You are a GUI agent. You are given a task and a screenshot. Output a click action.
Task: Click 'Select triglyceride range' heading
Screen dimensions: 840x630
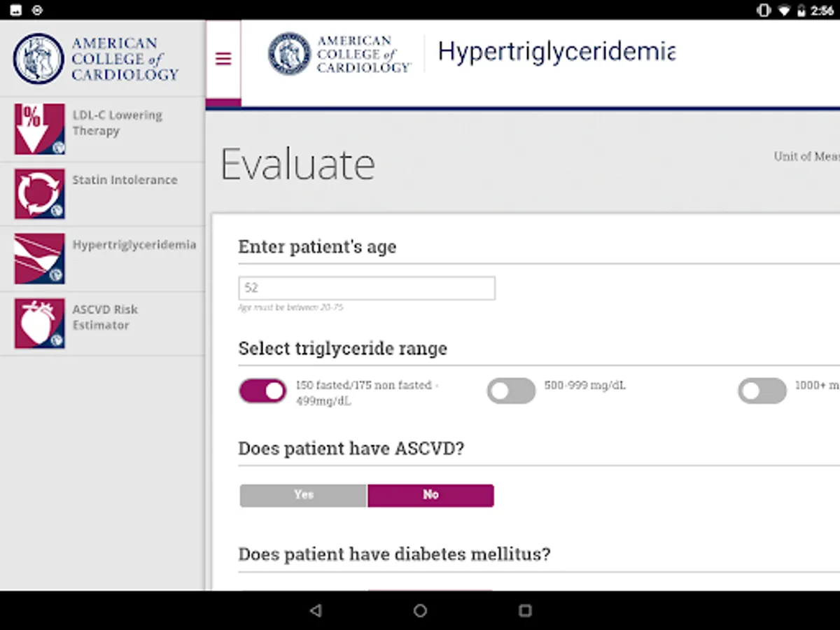(342, 349)
